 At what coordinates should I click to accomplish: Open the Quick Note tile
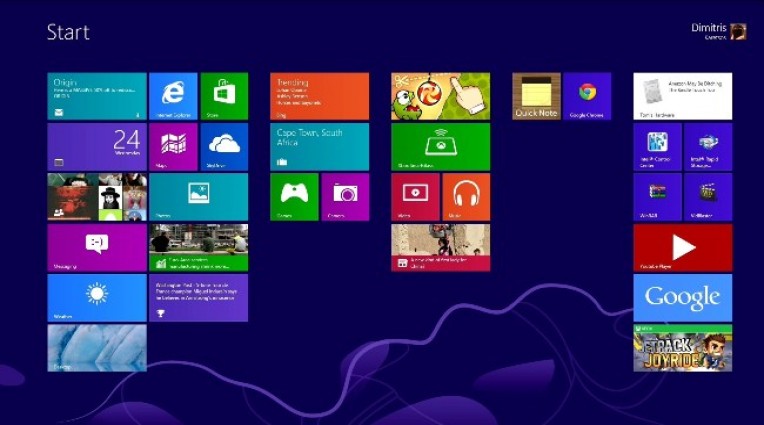536,96
